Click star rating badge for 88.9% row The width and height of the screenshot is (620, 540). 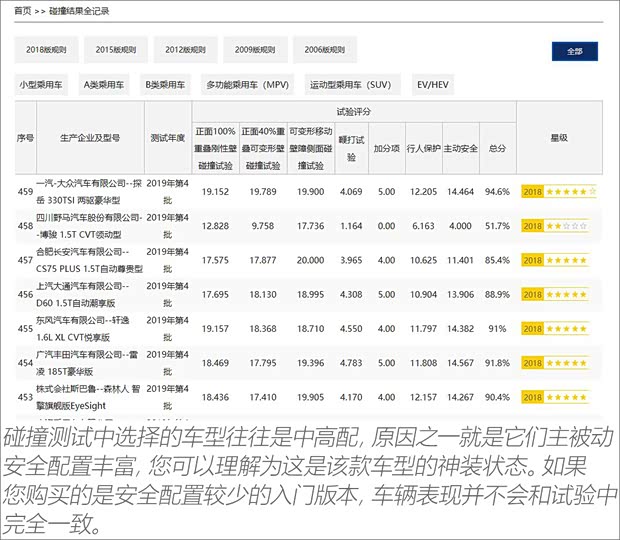pyautogui.click(x=555, y=295)
